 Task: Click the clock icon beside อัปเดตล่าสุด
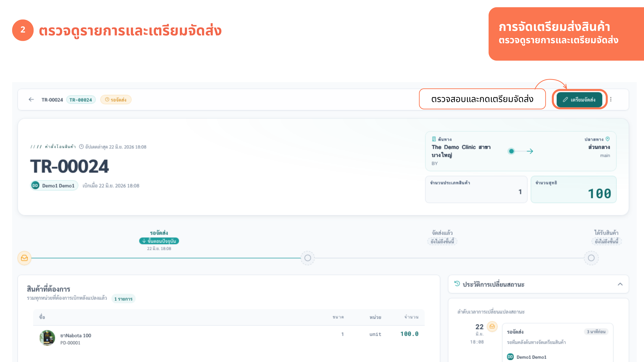point(81,147)
